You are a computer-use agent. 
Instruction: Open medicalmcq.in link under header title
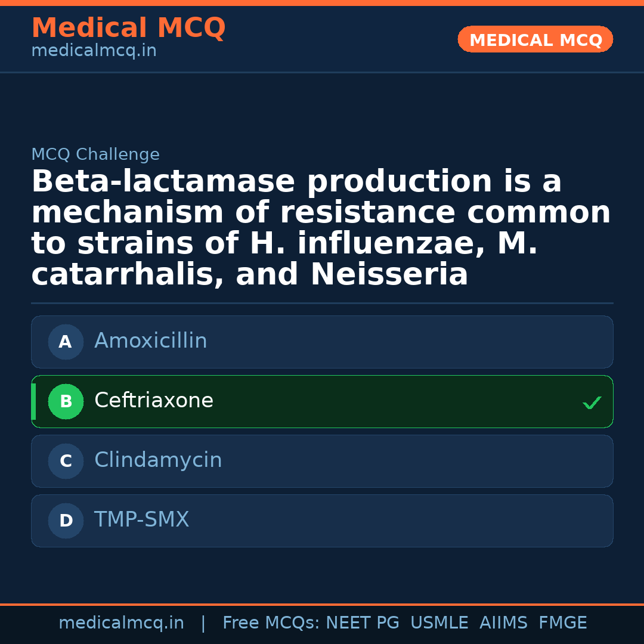pos(94,51)
